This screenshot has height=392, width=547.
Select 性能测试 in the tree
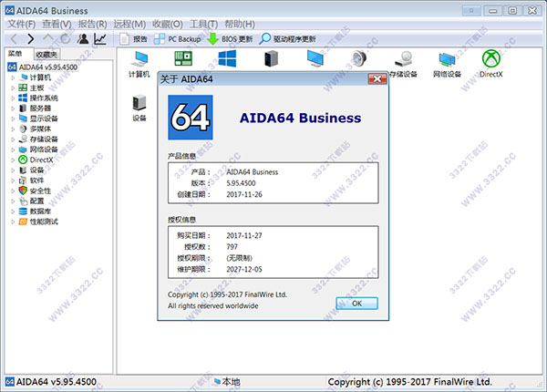point(44,222)
